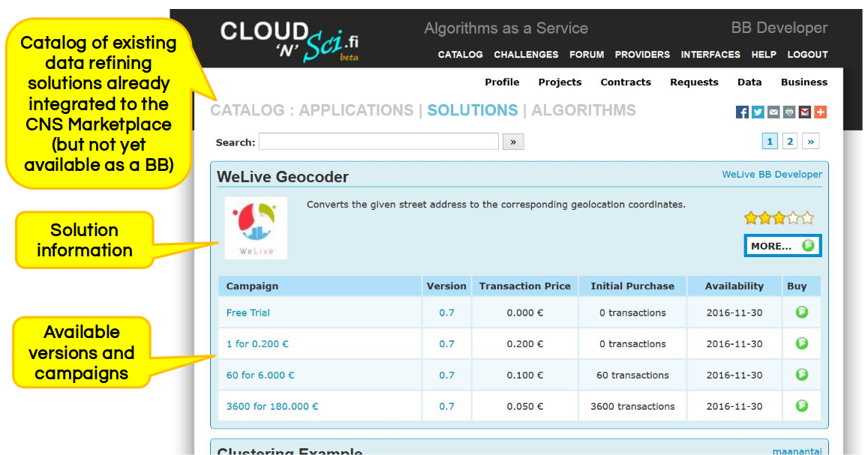Open HELP menu item
The height and width of the screenshot is (455, 868).
tap(764, 55)
